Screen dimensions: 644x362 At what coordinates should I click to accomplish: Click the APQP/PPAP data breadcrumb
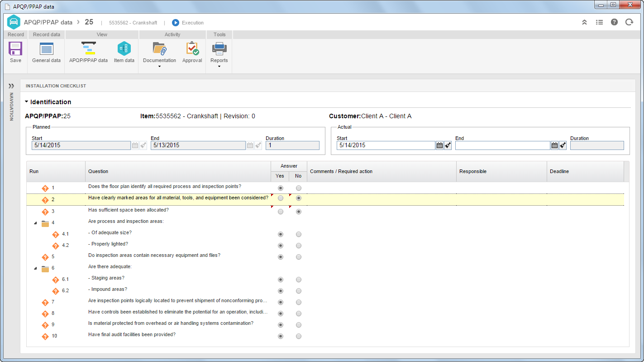(47, 22)
